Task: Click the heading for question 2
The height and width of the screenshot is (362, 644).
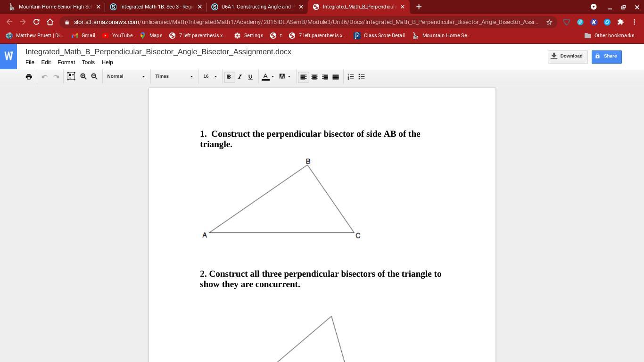Action: tap(321, 279)
